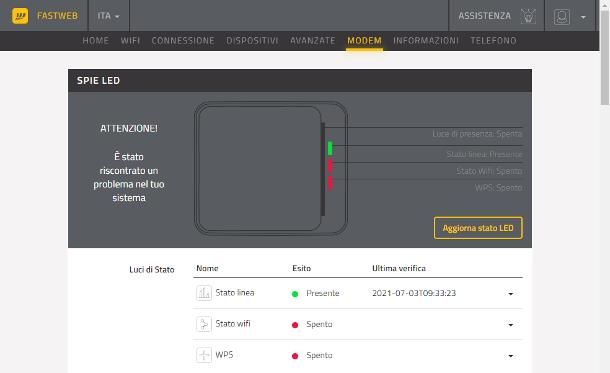Click 'Spento' in the WPS row
This screenshot has height=373, width=610.
point(319,355)
